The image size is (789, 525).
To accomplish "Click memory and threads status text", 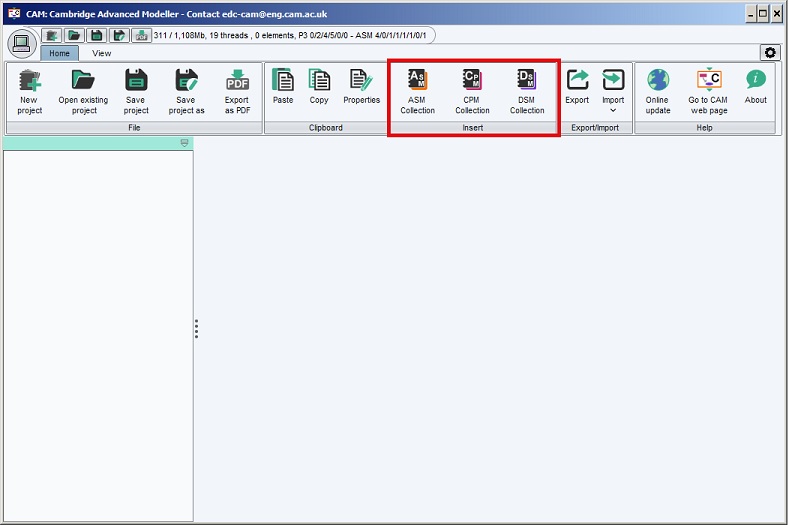I will click(290, 35).
